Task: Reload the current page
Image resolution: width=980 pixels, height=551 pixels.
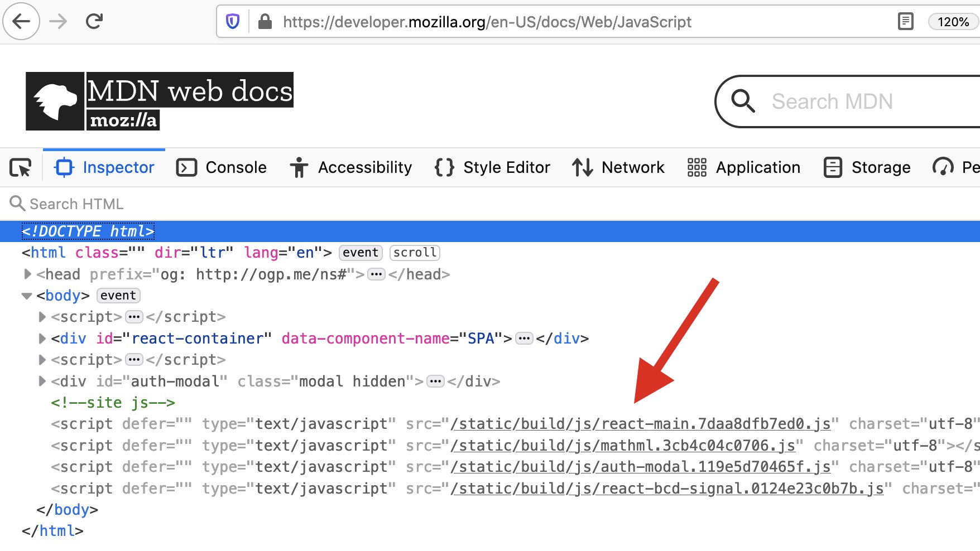Action: click(x=95, y=21)
